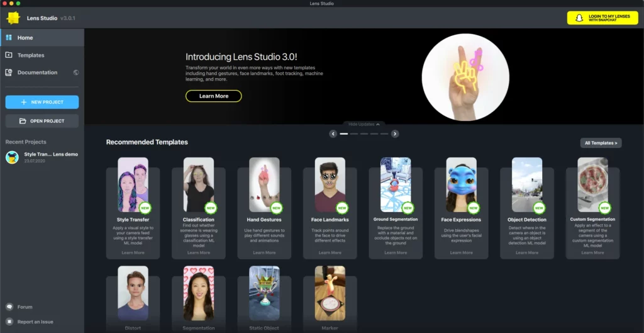
Task: Click the Templates play icon
Action: 9,55
